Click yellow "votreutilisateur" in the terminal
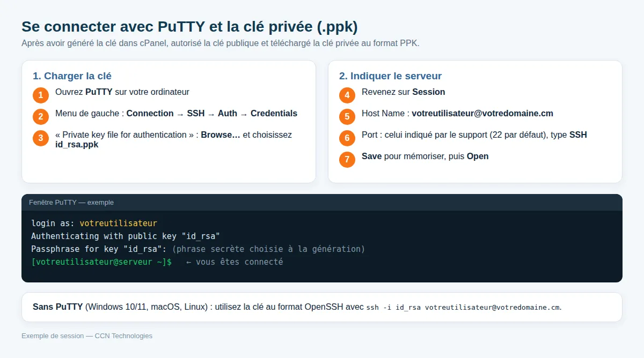The height and width of the screenshot is (358, 644). tap(119, 223)
